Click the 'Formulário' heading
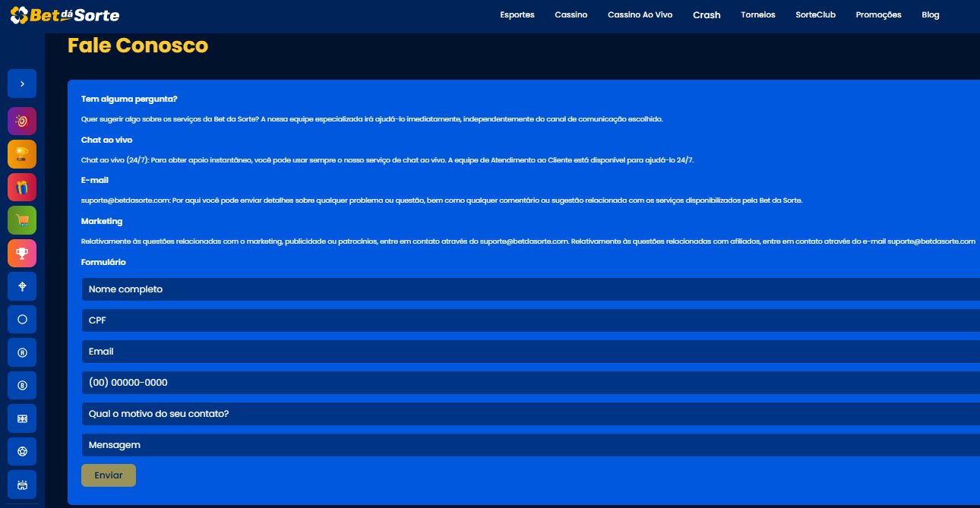Screen dimensions: 980x508 (x=103, y=262)
